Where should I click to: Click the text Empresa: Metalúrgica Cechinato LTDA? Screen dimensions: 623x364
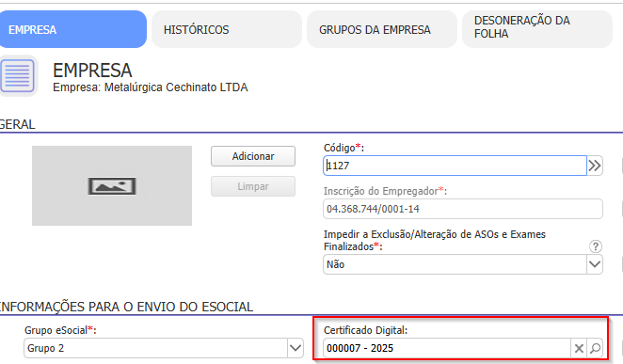pyautogui.click(x=151, y=87)
